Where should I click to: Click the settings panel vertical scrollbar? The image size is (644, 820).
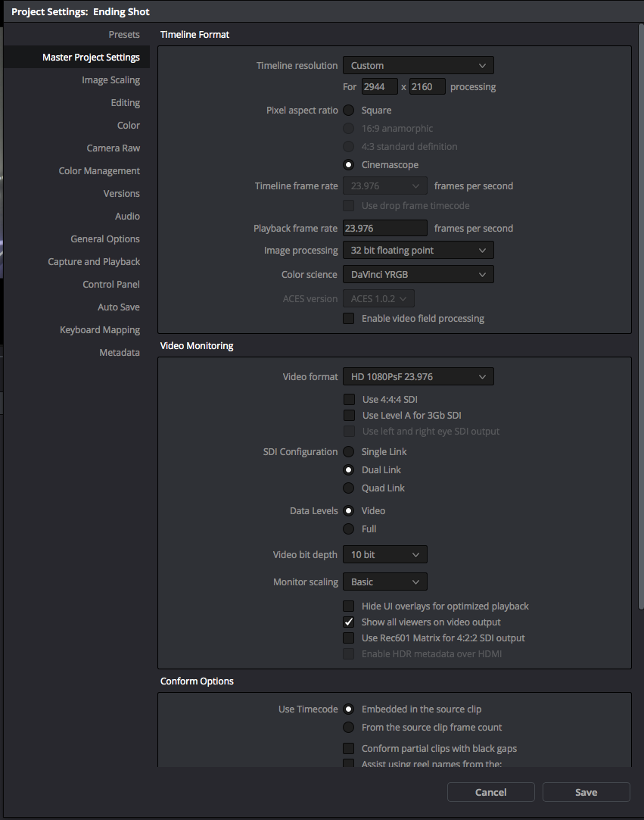click(642, 316)
